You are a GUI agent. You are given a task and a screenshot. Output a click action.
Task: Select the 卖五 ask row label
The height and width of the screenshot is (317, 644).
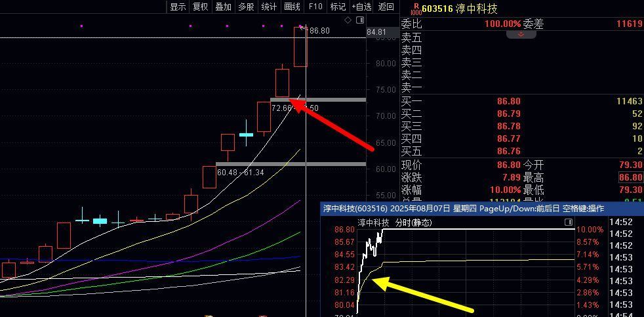point(412,38)
